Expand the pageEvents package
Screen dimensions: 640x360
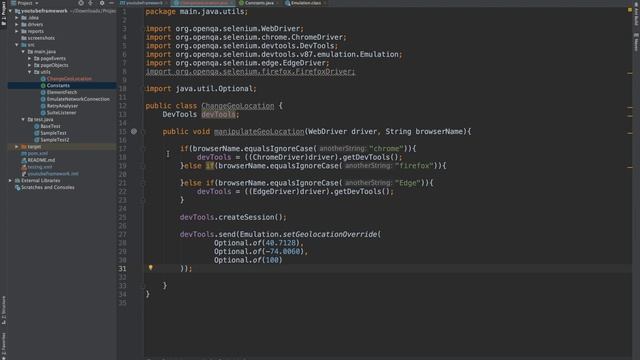[x=30, y=58]
